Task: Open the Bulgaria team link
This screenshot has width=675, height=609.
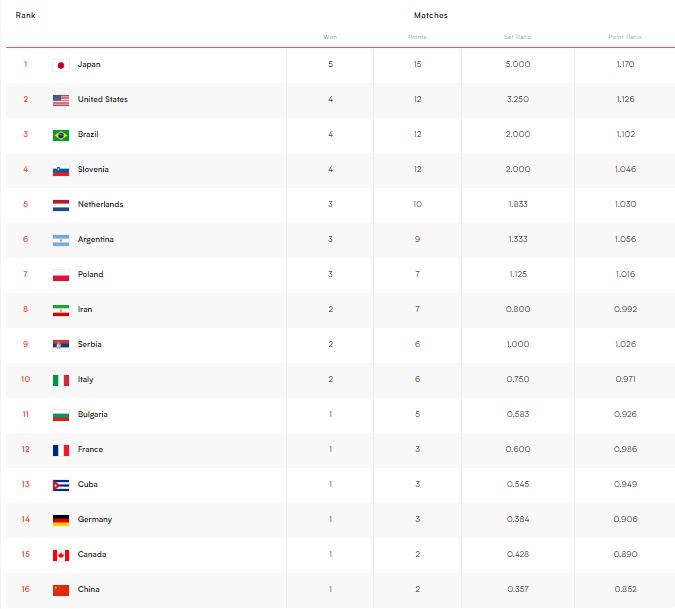Action: 93,415
